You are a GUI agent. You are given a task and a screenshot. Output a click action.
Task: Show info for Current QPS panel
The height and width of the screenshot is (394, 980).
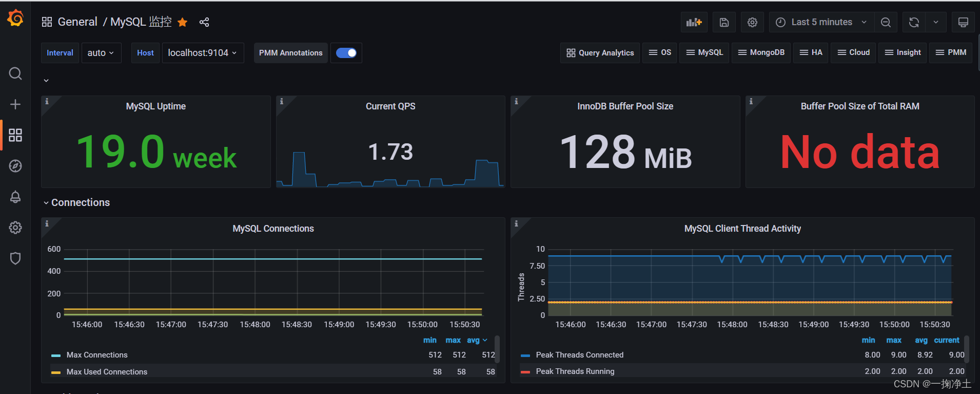282,101
